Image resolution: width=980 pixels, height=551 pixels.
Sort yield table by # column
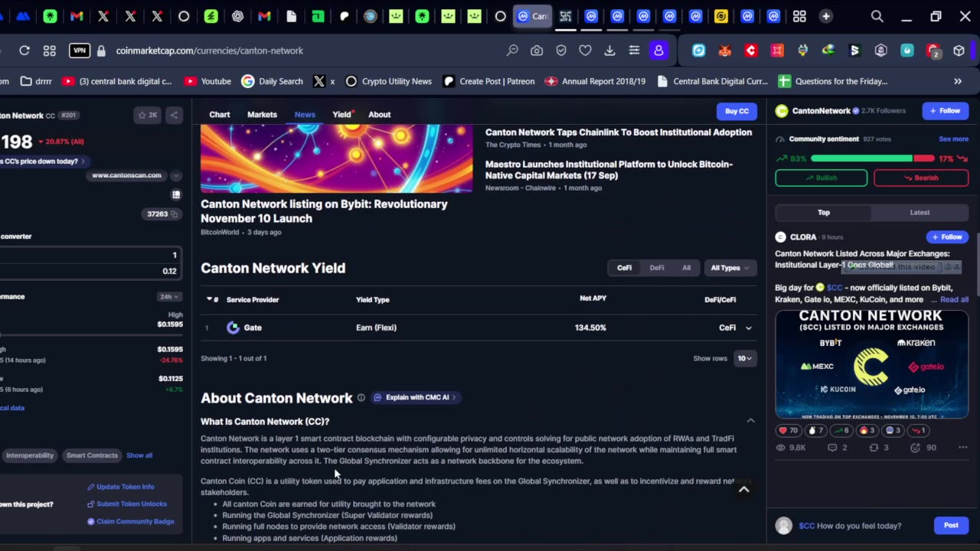213,299
